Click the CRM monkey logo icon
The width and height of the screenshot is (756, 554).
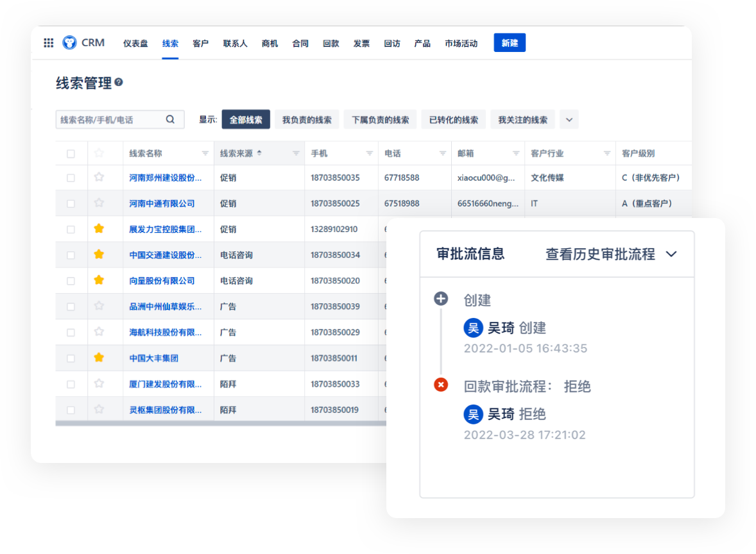click(69, 43)
